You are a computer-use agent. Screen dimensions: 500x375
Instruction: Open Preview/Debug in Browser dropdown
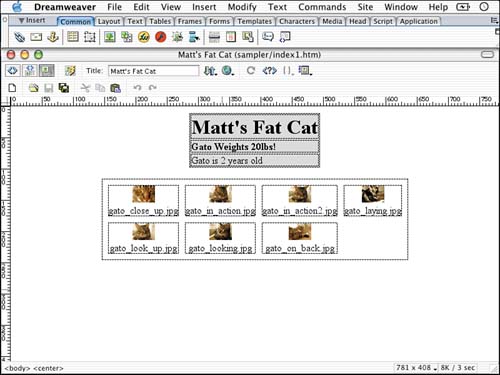pyautogui.click(x=228, y=71)
